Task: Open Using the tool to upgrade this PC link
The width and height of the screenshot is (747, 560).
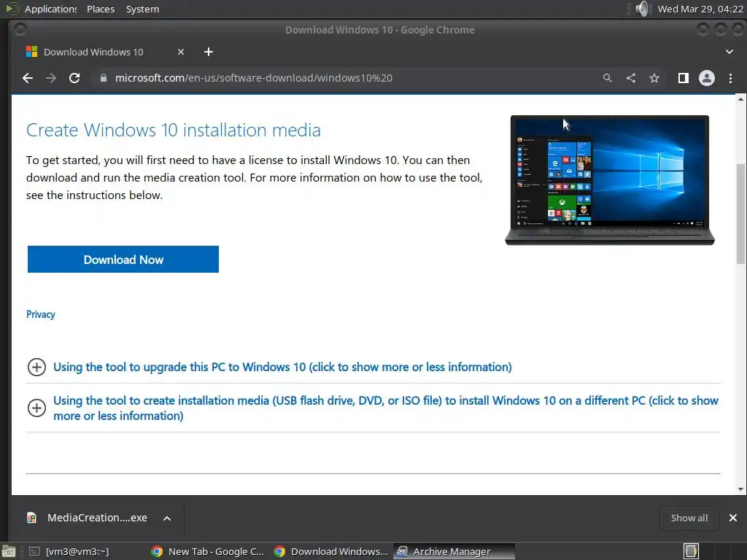Action: tap(282, 367)
